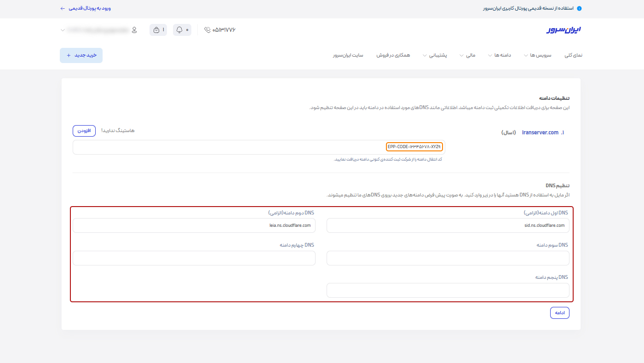Go to نمای کلی overview

click(x=573, y=55)
